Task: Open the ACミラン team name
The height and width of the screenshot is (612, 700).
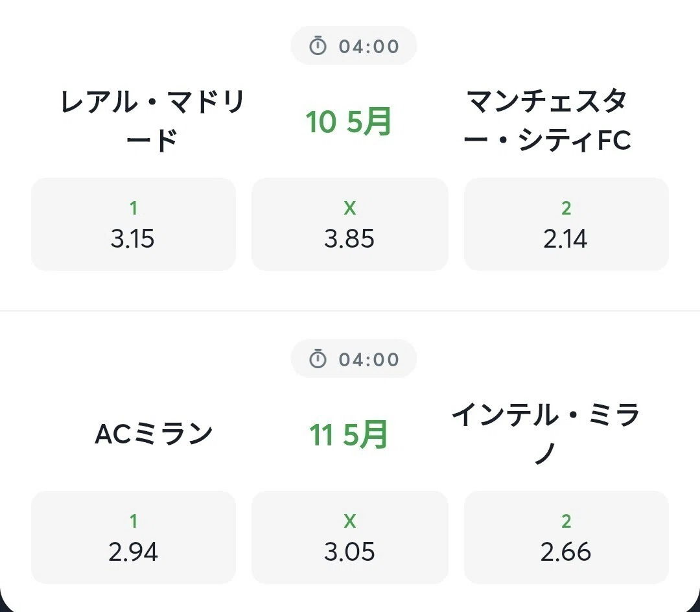Action: pos(154,434)
